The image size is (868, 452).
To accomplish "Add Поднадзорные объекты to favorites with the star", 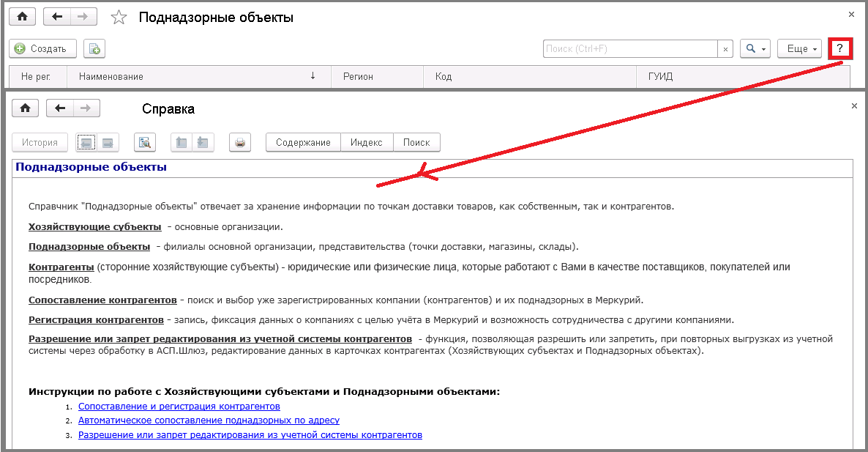I will [x=119, y=18].
